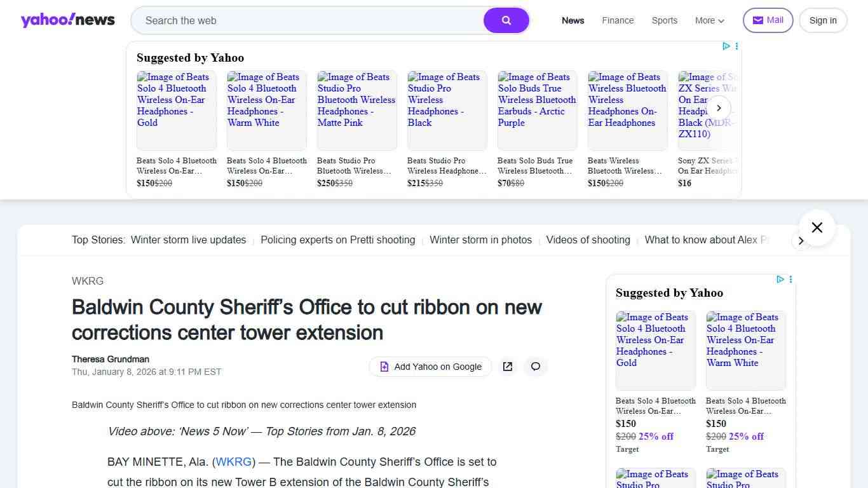Open Winter storm live updates story
The image size is (868, 488).
pyautogui.click(x=188, y=240)
